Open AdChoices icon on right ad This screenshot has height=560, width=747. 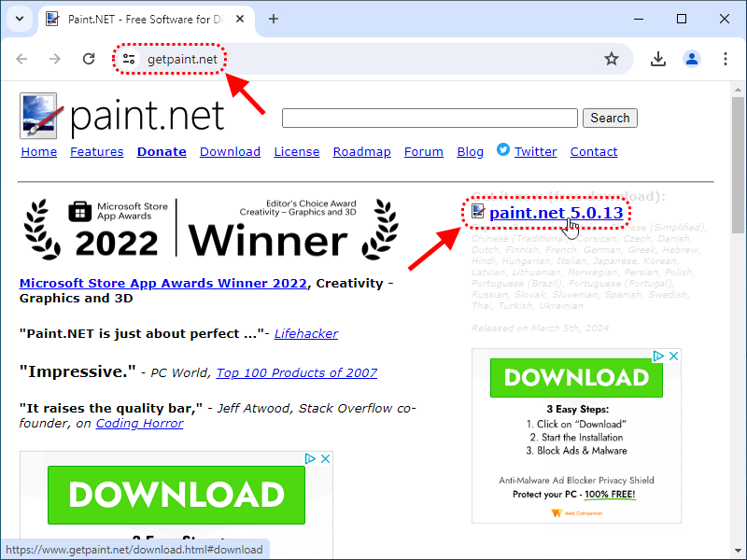pos(658,357)
